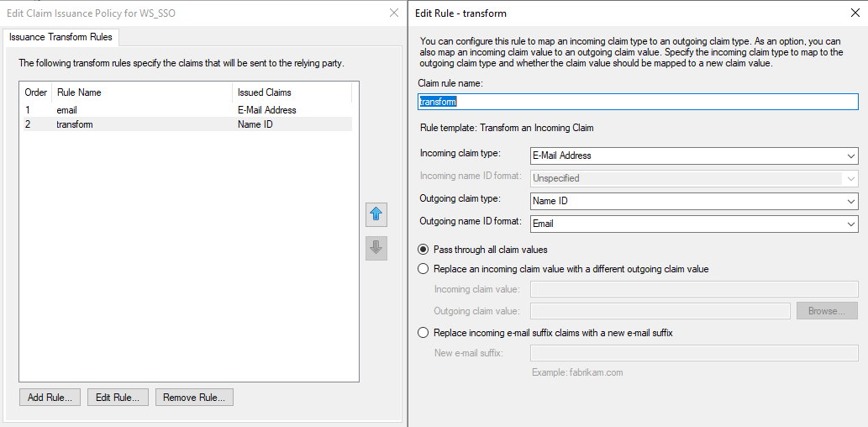Image resolution: width=868 pixels, height=427 pixels.
Task: Switch to Issuance Transform Rules tab
Action: click(x=60, y=37)
